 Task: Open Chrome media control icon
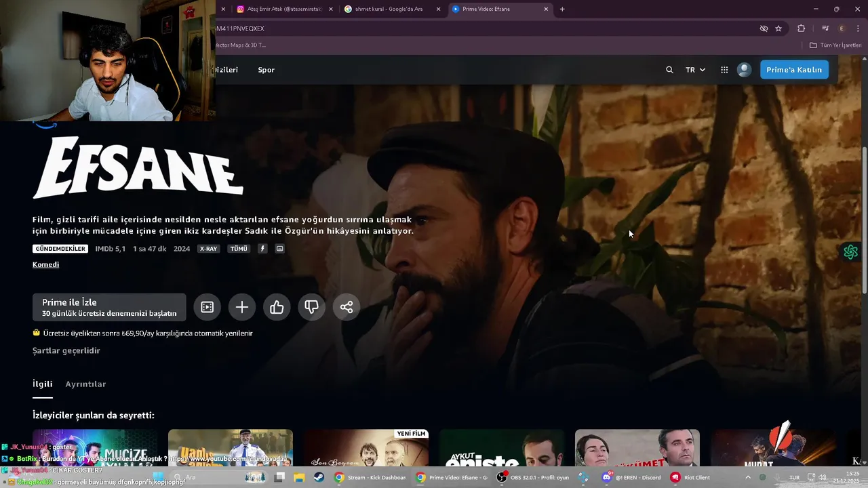click(825, 28)
